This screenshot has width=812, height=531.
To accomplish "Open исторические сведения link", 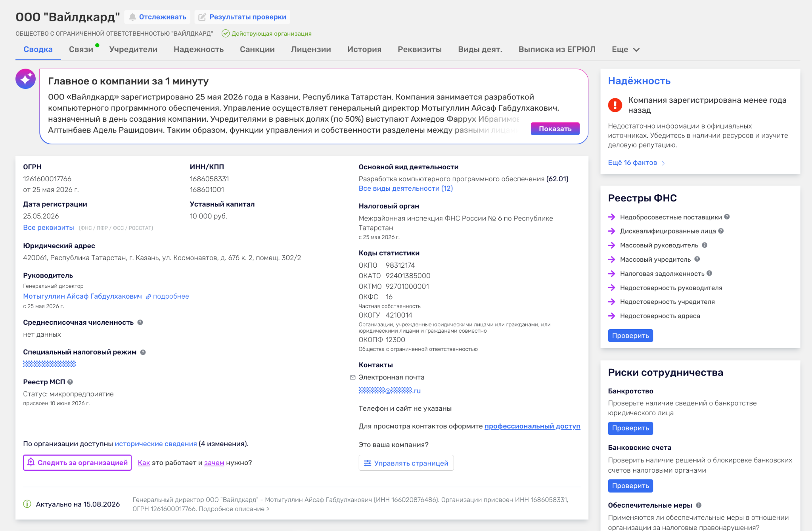I will pos(156,444).
